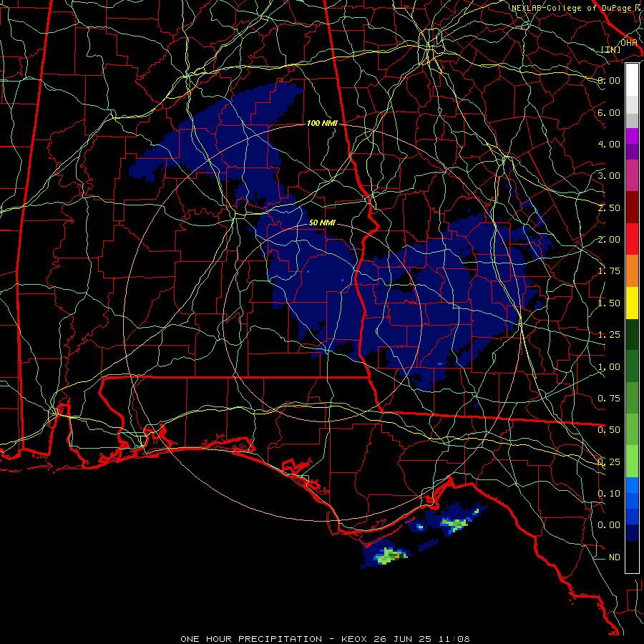Select the light blue swatch above 0.10

[632, 485]
